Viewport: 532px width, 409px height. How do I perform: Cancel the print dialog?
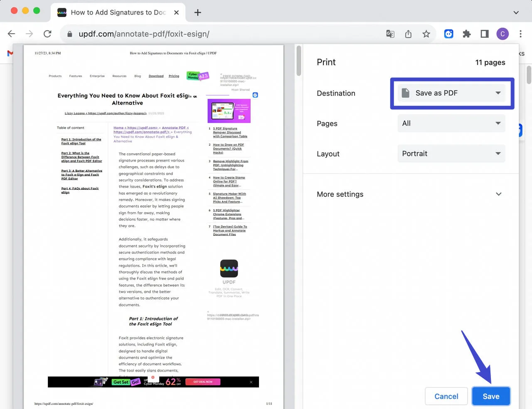(x=446, y=396)
